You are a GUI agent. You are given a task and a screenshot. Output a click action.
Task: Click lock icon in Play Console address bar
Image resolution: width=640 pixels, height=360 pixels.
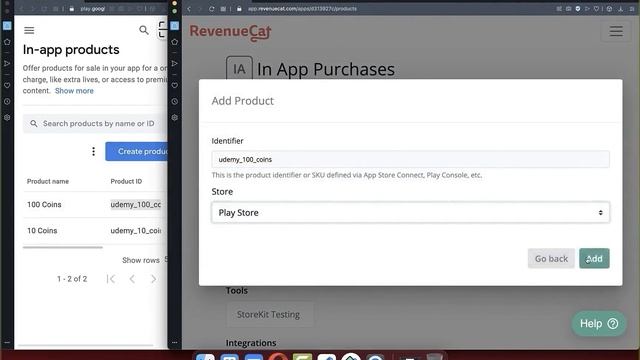pyautogui.click(x=72, y=9)
